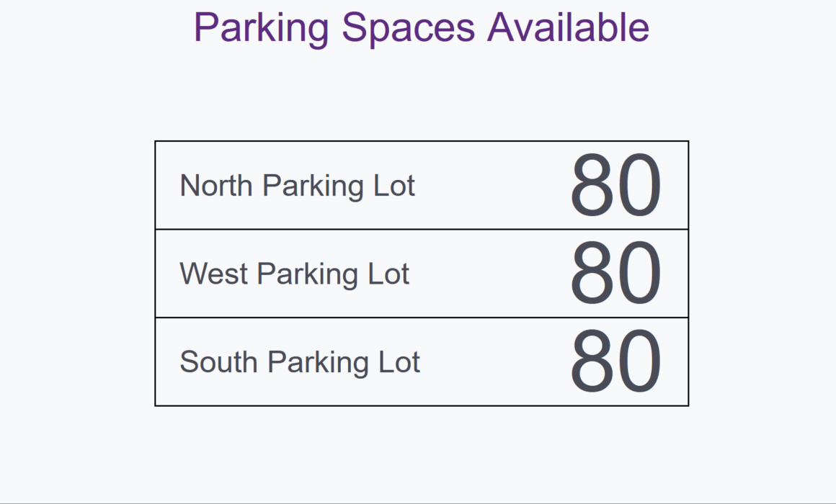
Task: Click the word Lot in the South row
Action: coord(399,362)
